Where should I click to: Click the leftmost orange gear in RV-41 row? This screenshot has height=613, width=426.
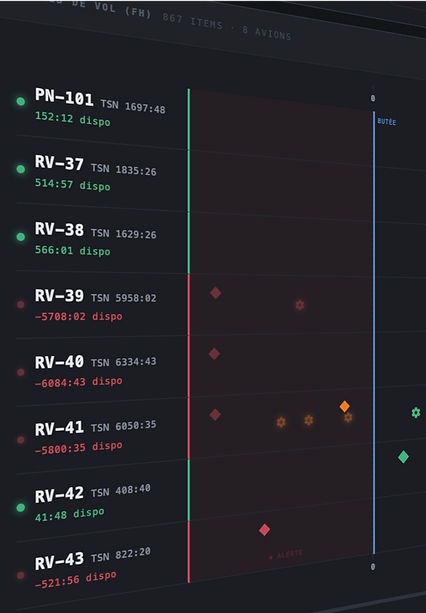coord(281,422)
